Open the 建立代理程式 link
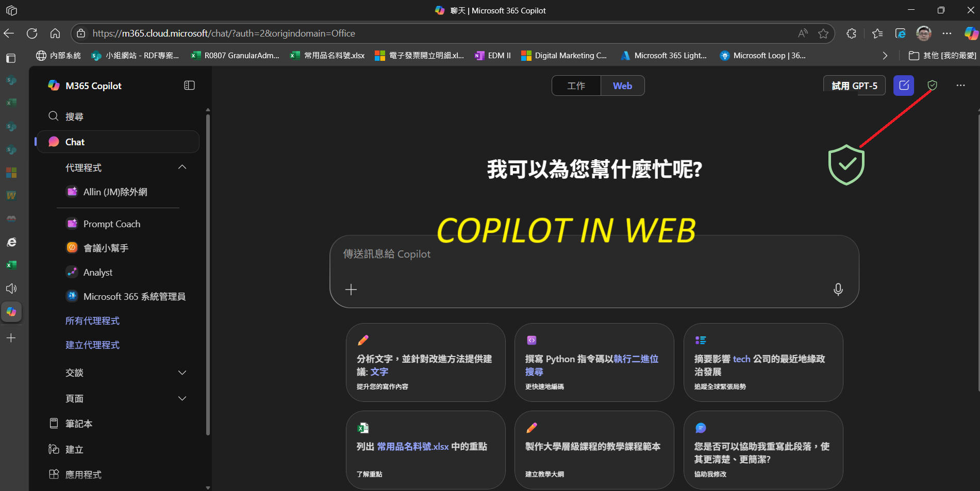This screenshot has width=980, height=491. 92,345
